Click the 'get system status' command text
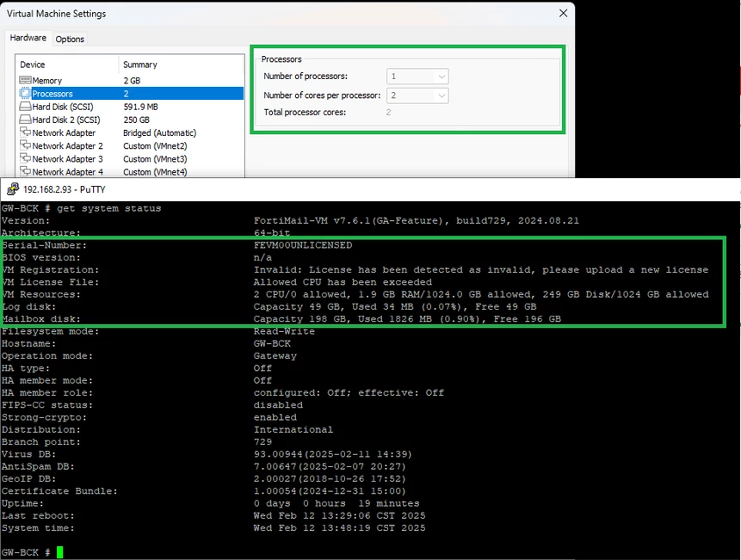This screenshot has height=560, width=741. point(109,208)
